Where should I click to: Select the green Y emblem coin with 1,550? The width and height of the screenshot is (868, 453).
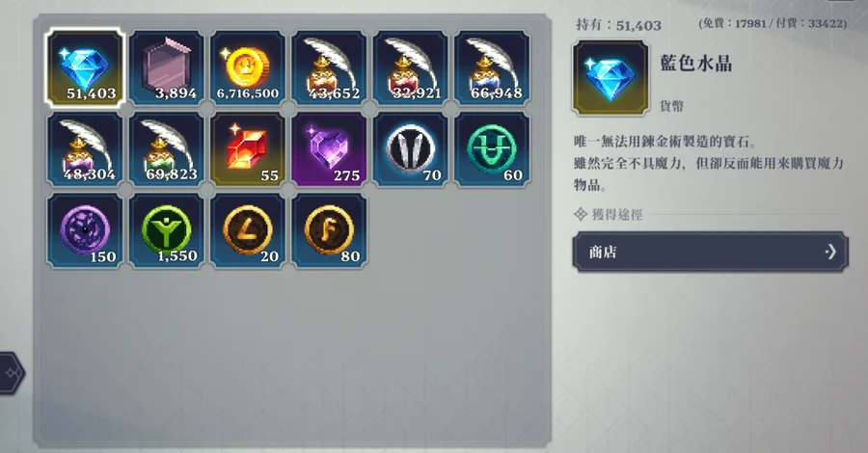tap(167, 230)
